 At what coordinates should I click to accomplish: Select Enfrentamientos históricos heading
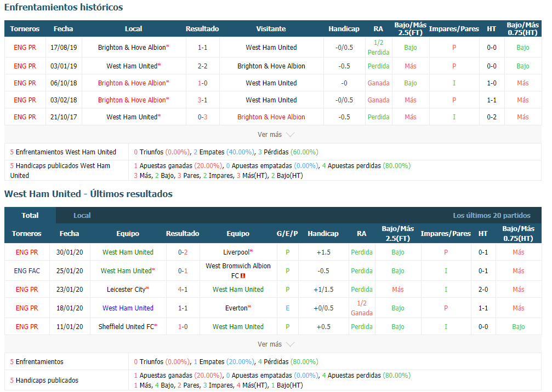[x=64, y=7]
